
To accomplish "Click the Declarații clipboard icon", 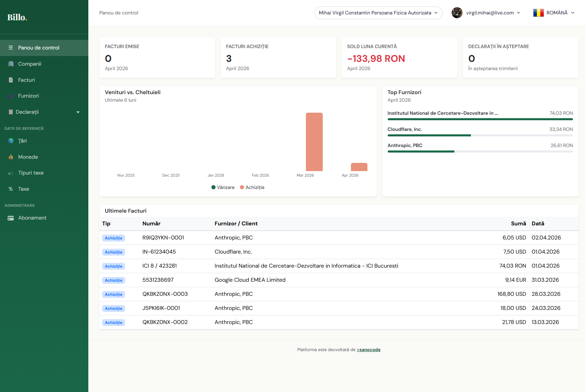I will coord(11,112).
